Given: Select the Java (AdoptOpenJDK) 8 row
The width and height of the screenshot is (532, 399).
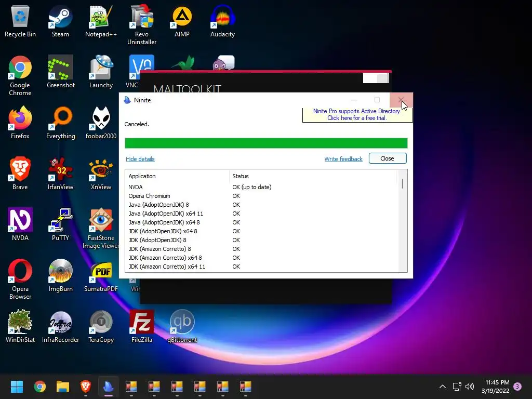Looking at the screenshot, I should [261, 205].
